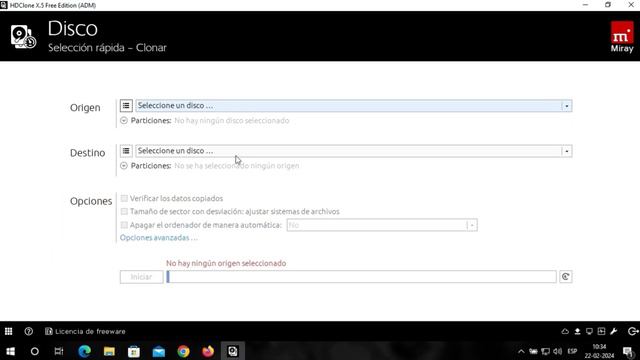The width and height of the screenshot is (640, 360).
Task: Open the wrench settings tool
Action: [x=613, y=331]
